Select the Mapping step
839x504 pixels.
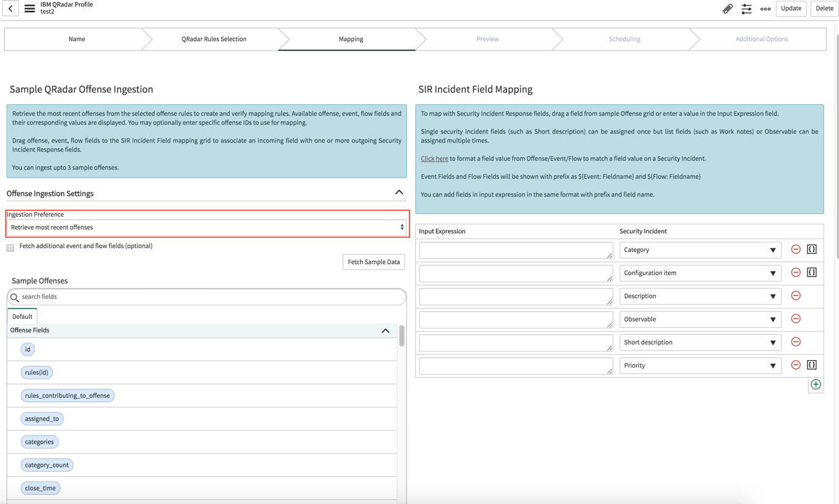pos(351,39)
